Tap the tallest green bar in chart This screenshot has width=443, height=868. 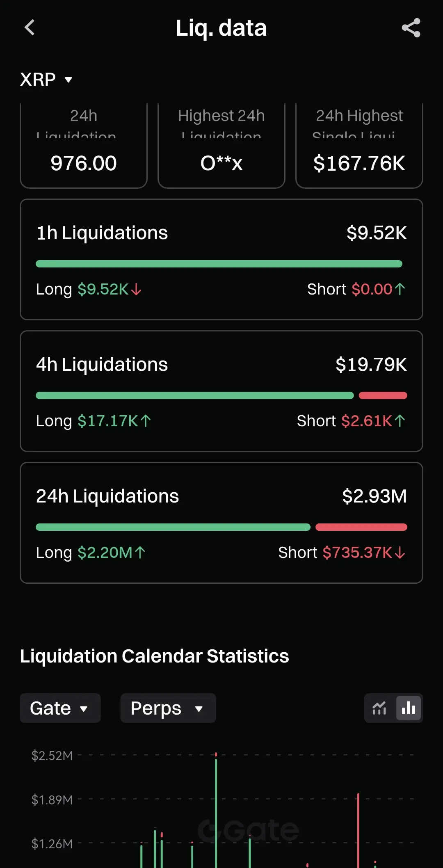point(216,812)
